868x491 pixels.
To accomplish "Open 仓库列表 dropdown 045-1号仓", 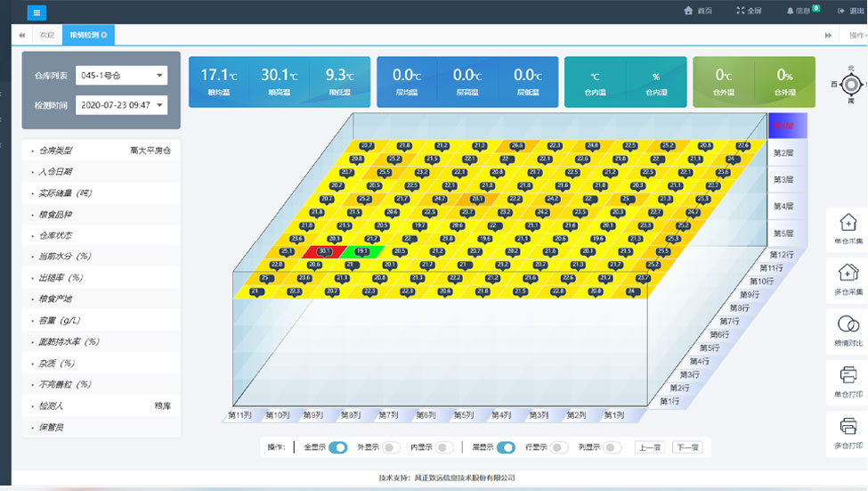I will point(121,76).
